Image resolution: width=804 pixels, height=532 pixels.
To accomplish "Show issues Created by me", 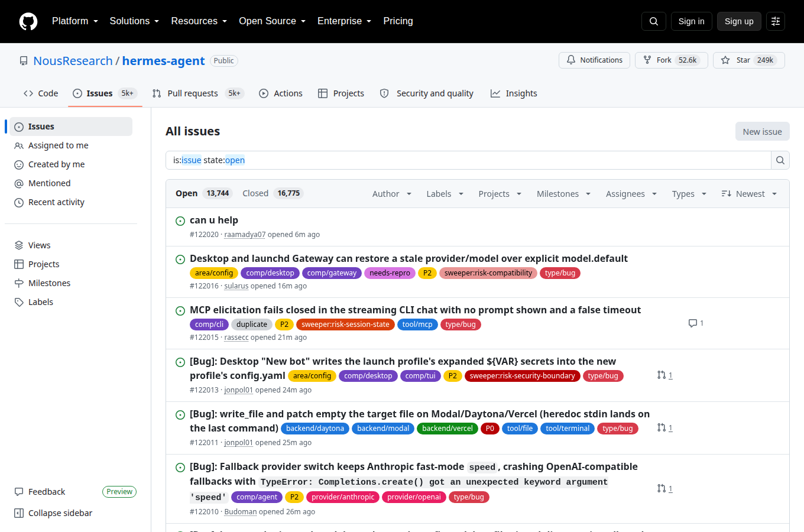I will 71,164.
